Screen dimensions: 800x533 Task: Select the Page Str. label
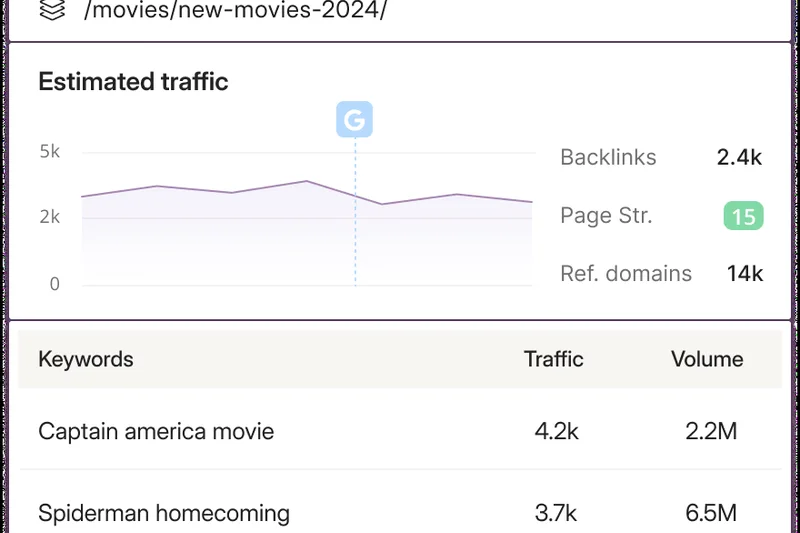pyautogui.click(x=606, y=215)
